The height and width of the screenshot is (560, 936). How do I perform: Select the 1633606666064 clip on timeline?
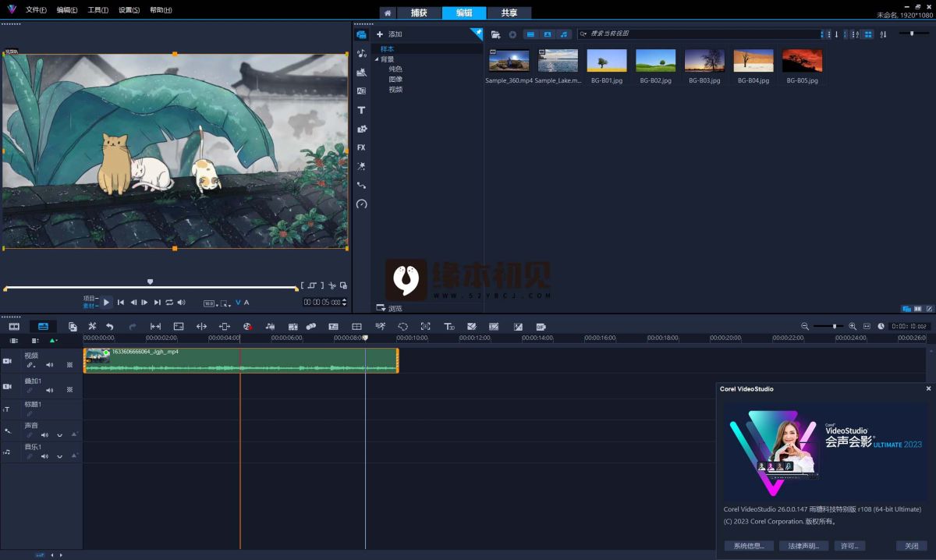coord(241,360)
